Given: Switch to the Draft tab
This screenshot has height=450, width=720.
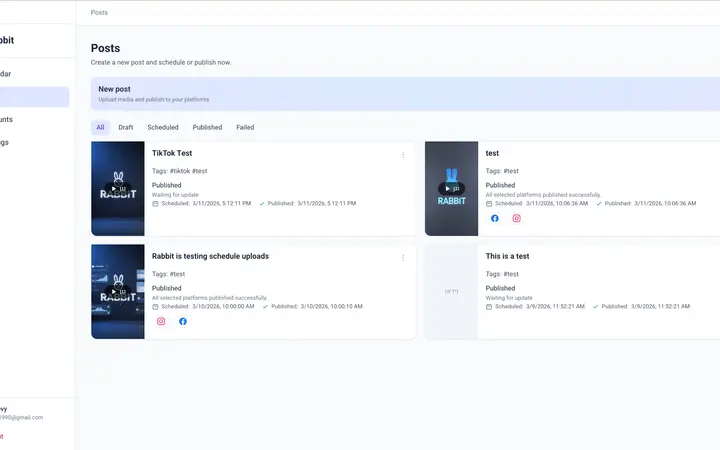Looking at the screenshot, I should pyautogui.click(x=126, y=128).
